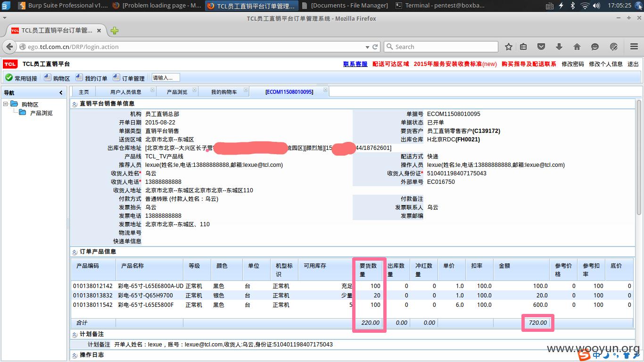Open 2015年服务安装收费标准 link
This screenshot has width=644, height=362.
455,64
